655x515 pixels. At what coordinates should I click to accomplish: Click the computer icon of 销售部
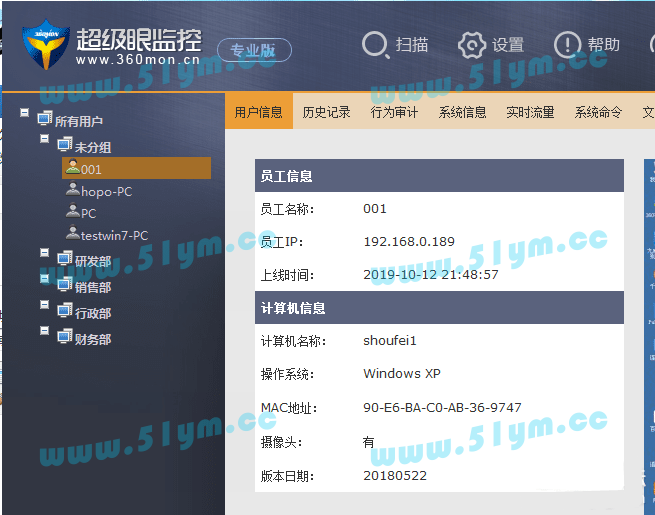pos(65,284)
